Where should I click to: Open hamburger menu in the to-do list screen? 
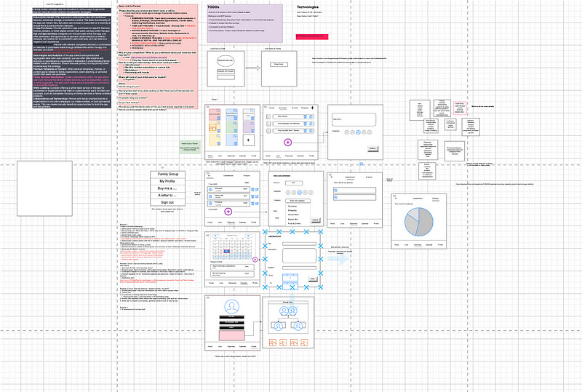point(266,107)
